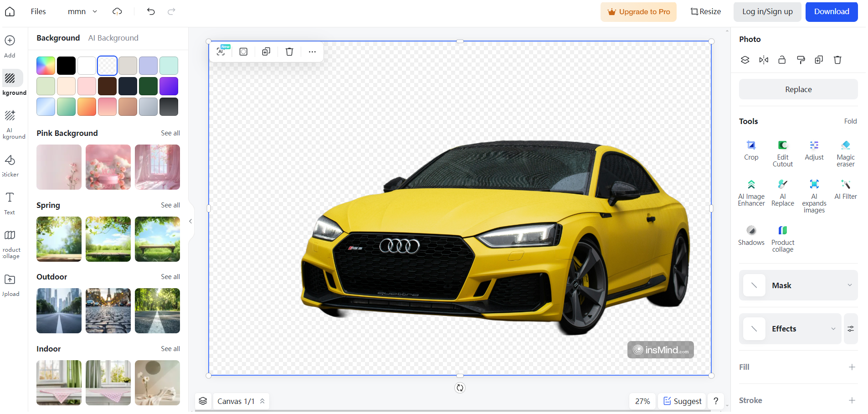Open Effects adjustment sliders icon
This screenshot has width=868, height=414.
tap(851, 329)
